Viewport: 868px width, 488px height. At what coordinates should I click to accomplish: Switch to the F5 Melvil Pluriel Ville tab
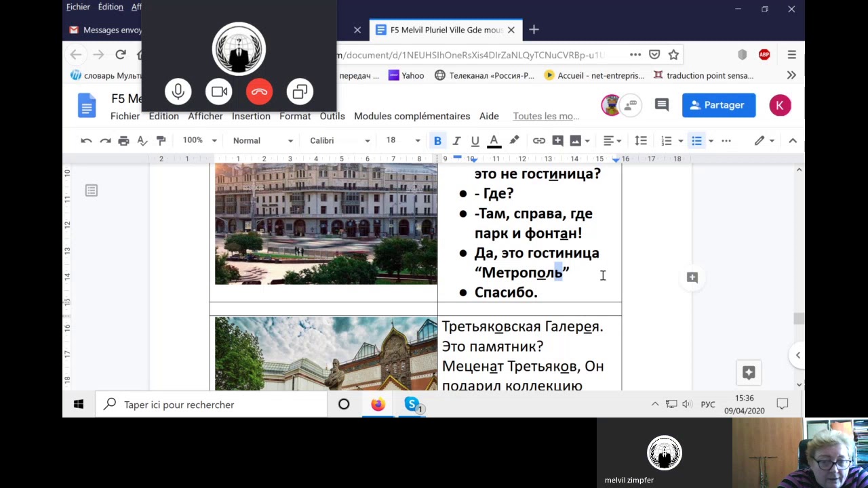click(446, 30)
